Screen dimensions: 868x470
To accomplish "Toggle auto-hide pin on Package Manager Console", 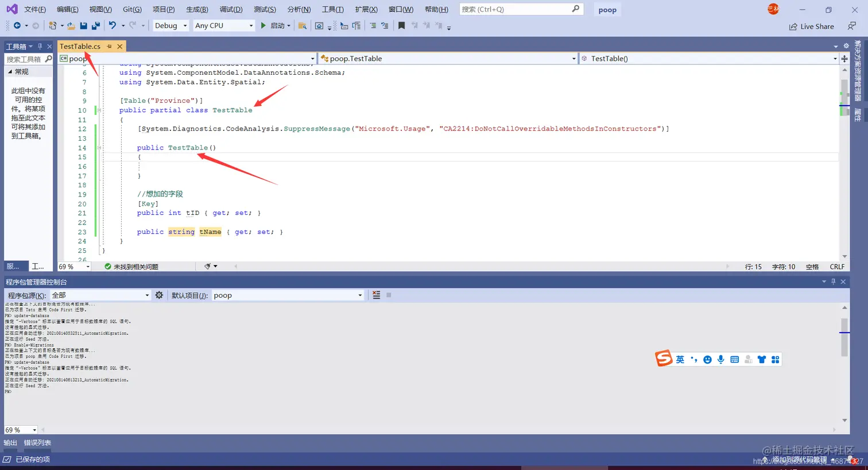I will (x=834, y=282).
